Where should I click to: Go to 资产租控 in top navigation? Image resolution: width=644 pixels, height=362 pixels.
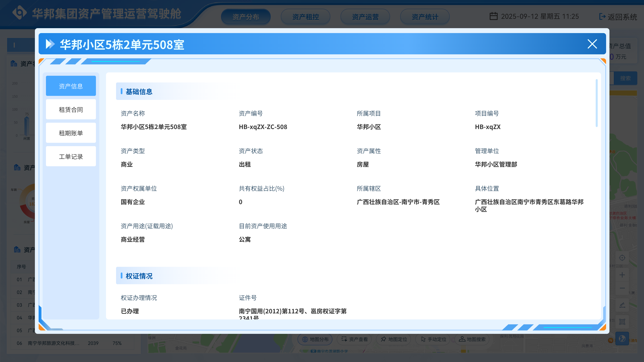[x=305, y=17]
